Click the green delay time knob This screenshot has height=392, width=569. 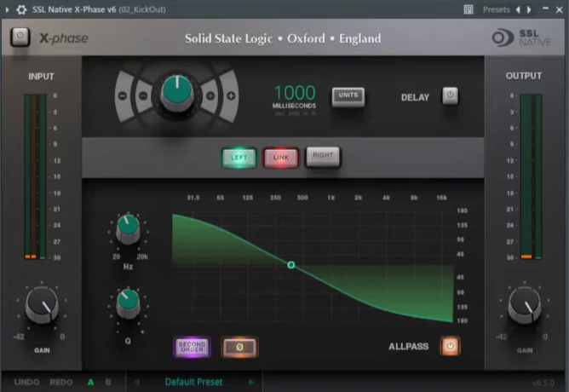click(x=177, y=93)
